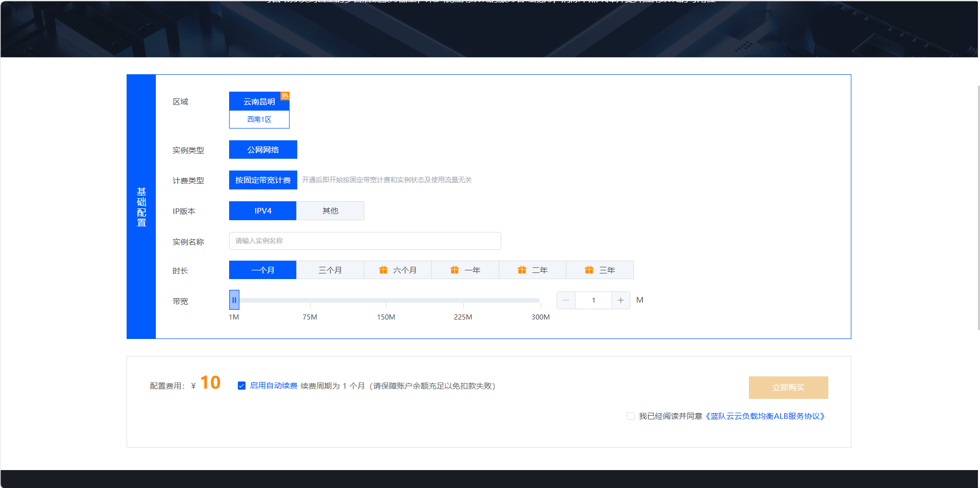The height and width of the screenshot is (488, 980).
Task: Increase bandwidth with plus button
Action: pyautogui.click(x=621, y=300)
